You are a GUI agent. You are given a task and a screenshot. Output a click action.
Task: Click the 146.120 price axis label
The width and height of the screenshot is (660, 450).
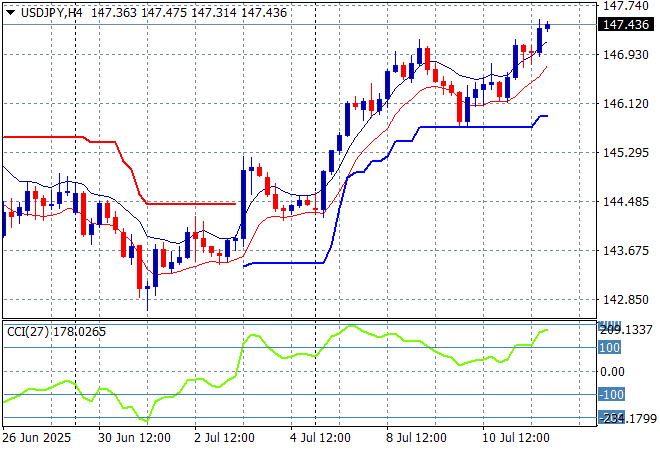[x=625, y=104]
